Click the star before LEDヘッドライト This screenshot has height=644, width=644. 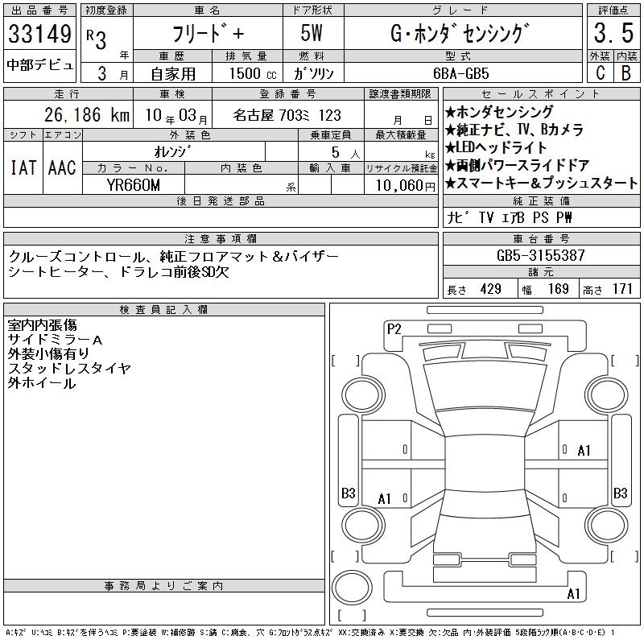450,147
